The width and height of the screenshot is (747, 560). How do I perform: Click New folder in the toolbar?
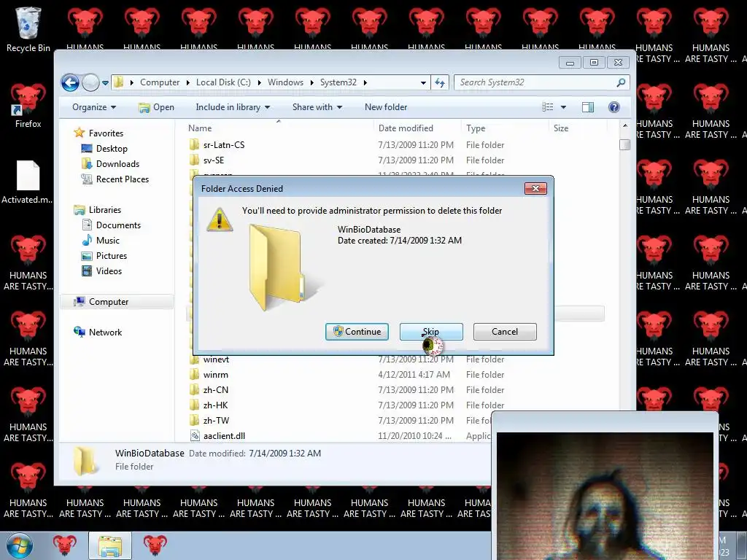tap(386, 107)
